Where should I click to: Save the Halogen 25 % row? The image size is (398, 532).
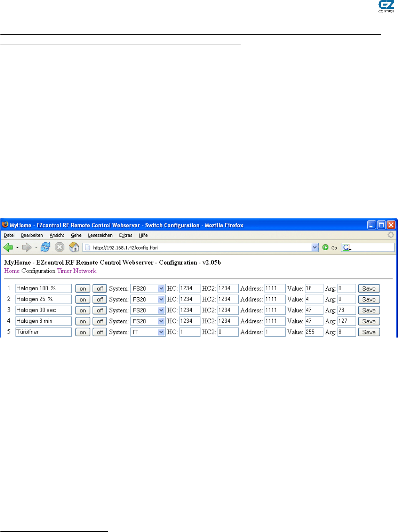pyautogui.click(x=369, y=299)
